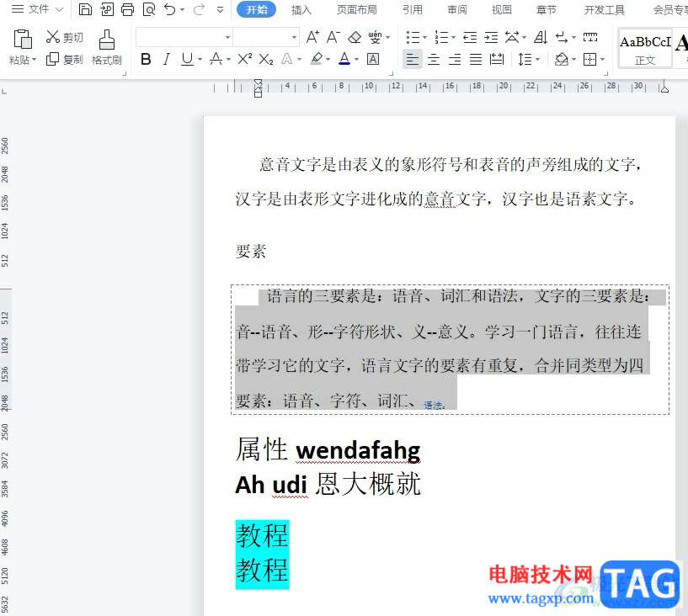
Task: Click the strikethrough A icon
Action: (216, 59)
